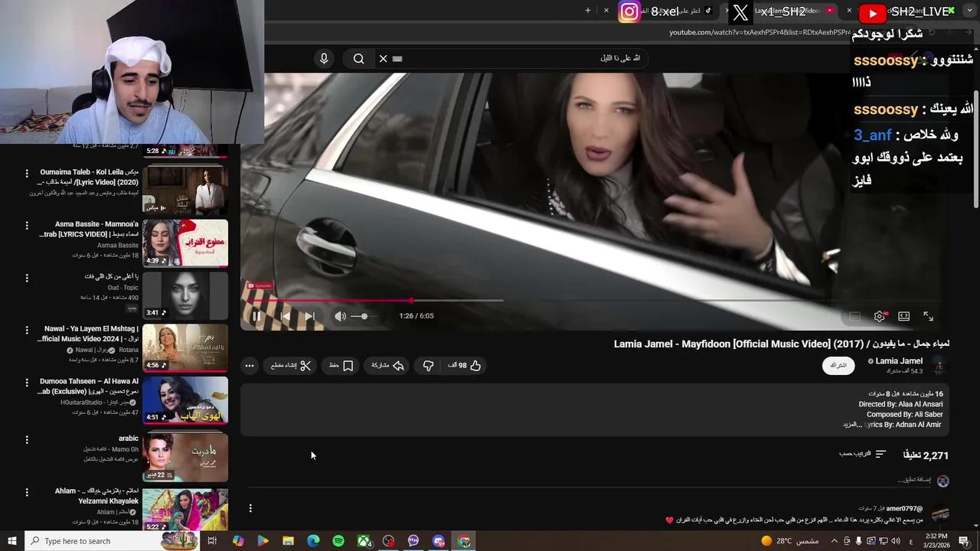Open File Explorer from taskbar
980x551 pixels.
pyautogui.click(x=288, y=541)
